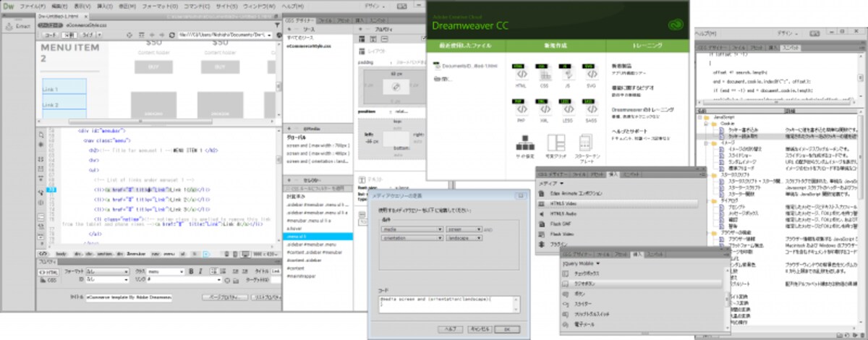Screen dimensions: 868x340
Task: Click Help (ヘルプ) in media query dialog
Action: pos(451,328)
